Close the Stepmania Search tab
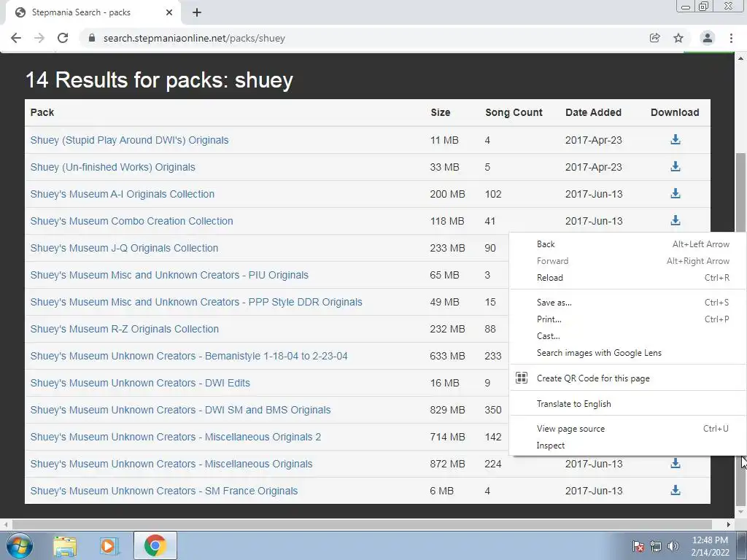 pyautogui.click(x=169, y=12)
